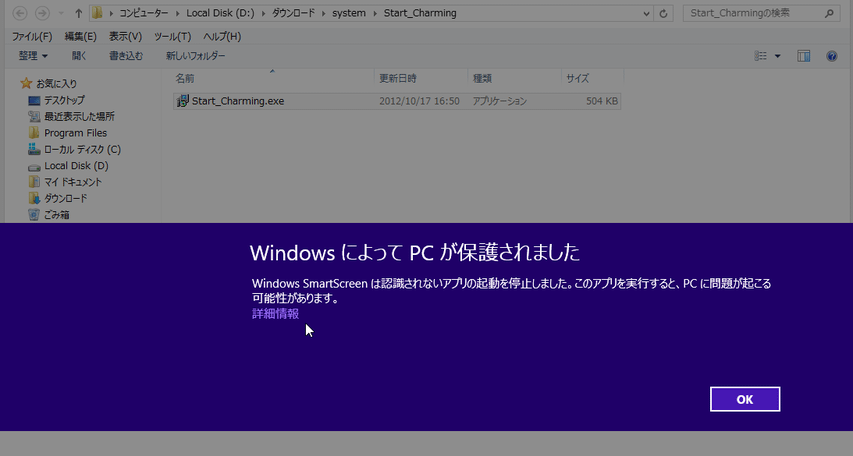Click the Explorer forward arrow
Image resolution: width=853 pixels, height=456 pixels.
[42, 13]
